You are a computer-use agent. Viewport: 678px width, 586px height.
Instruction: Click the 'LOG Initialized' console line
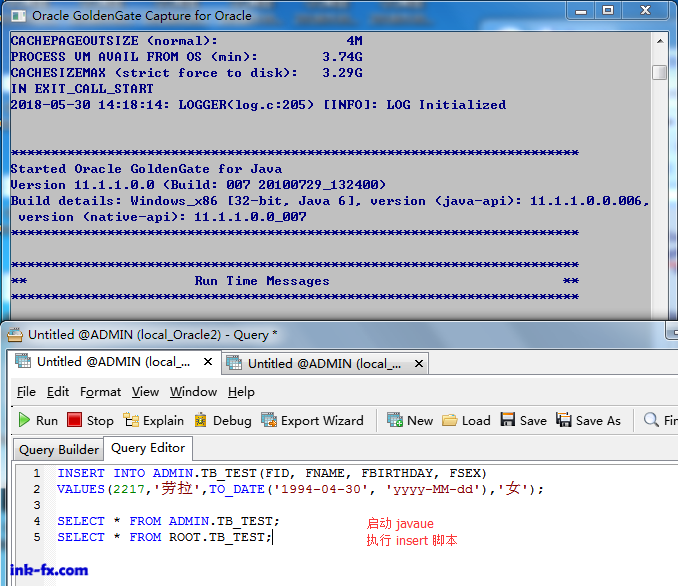[258, 105]
